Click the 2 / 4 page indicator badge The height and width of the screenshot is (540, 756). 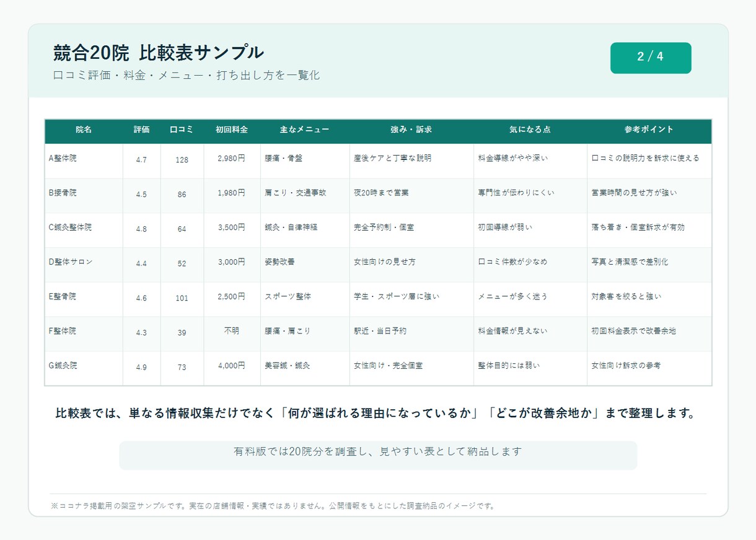(651, 58)
